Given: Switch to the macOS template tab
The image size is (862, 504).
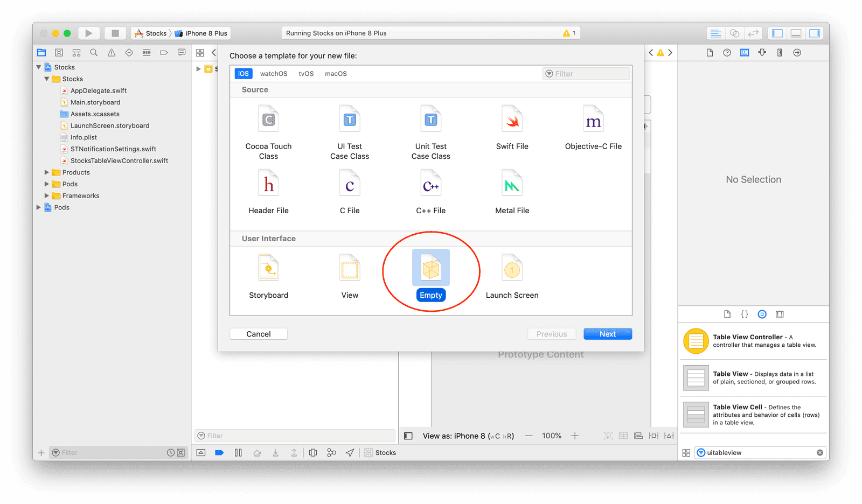Looking at the screenshot, I should pos(336,73).
